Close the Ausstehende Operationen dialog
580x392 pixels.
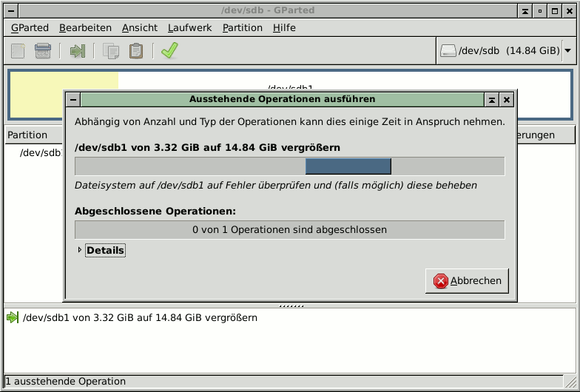pos(507,99)
